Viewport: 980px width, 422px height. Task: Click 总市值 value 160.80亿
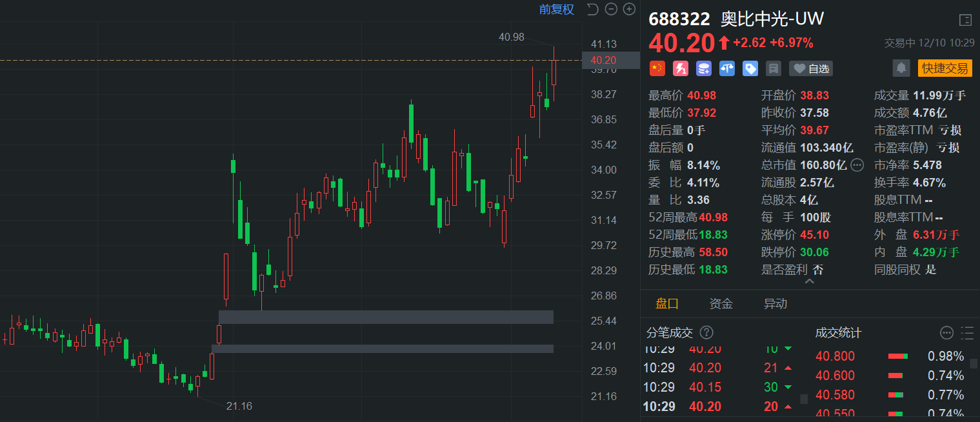point(824,165)
